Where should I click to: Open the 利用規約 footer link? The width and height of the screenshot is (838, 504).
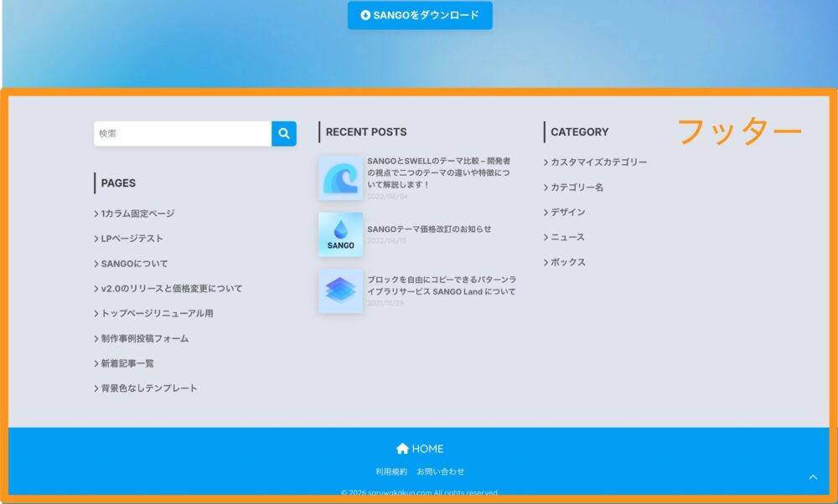391,471
